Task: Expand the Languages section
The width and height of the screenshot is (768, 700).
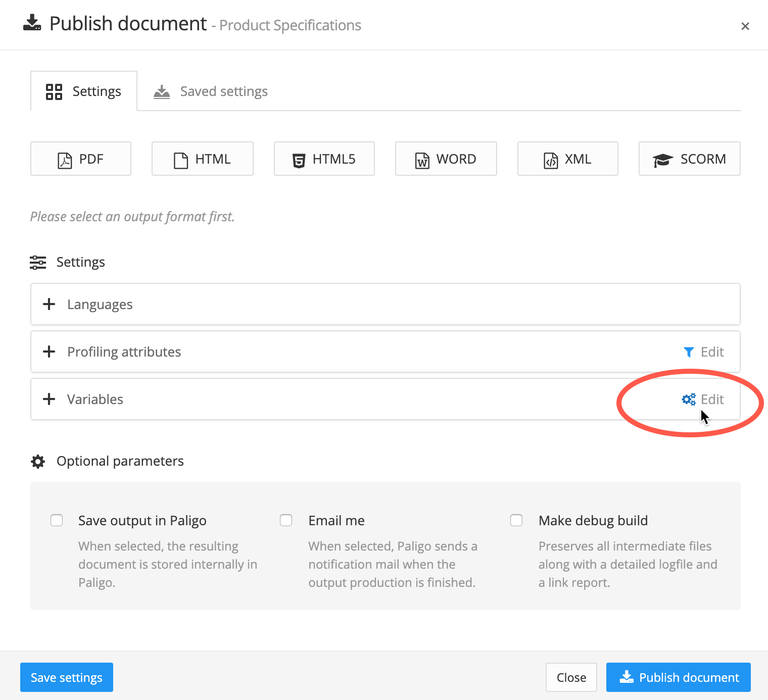Action: click(x=49, y=305)
